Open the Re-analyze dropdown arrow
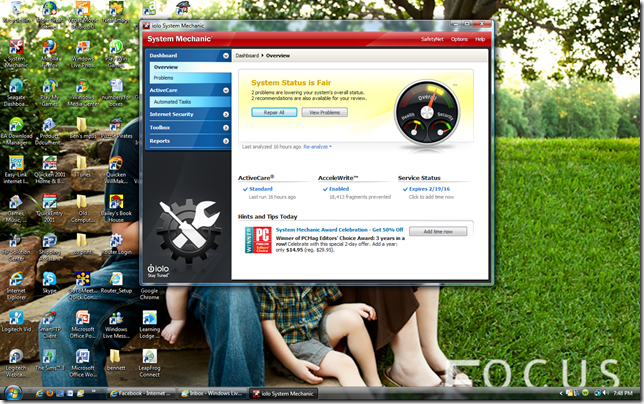 (x=331, y=147)
